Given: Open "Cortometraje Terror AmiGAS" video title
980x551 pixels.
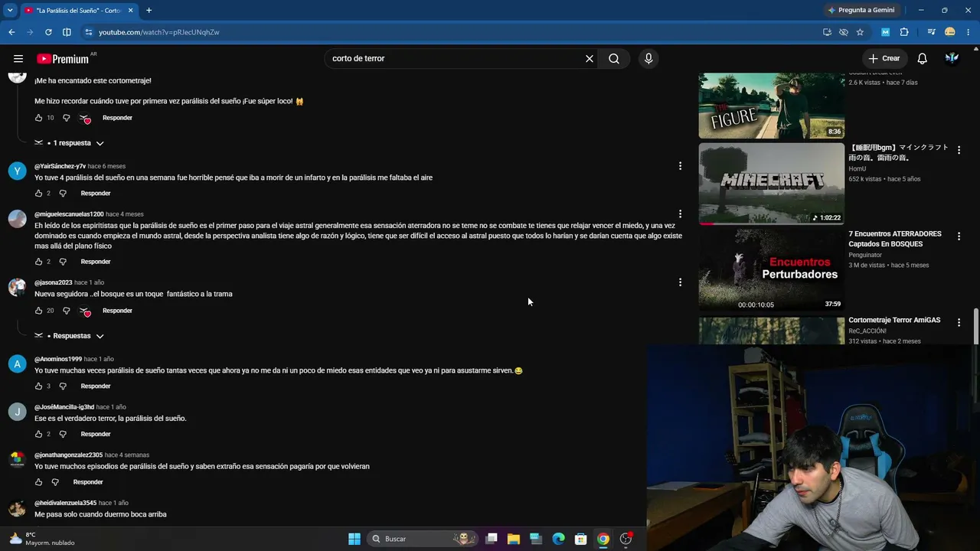Looking at the screenshot, I should coord(894,320).
